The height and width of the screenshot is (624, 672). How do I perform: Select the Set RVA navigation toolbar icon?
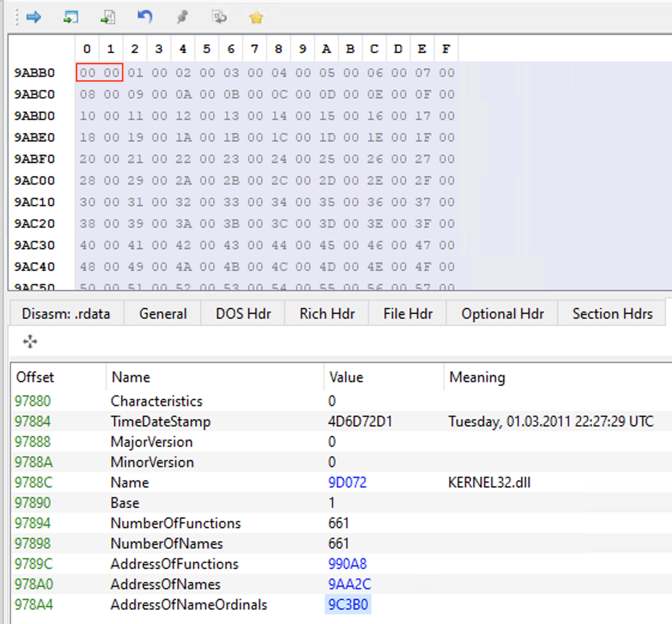click(71, 17)
